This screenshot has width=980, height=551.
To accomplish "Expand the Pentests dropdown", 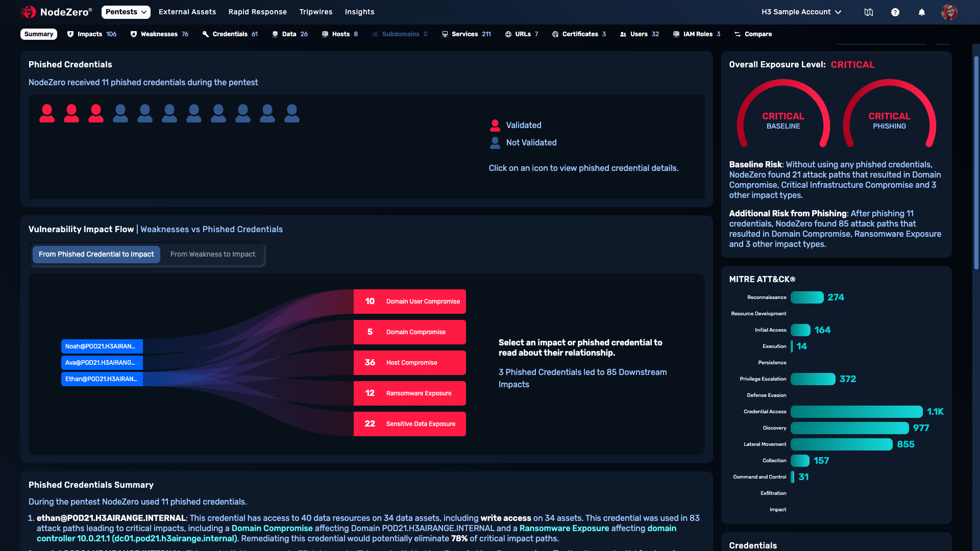I will pyautogui.click(x=126, y=12).
